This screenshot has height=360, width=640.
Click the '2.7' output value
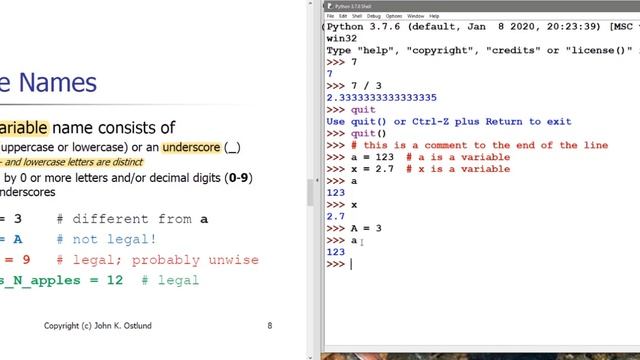[336, 216]
